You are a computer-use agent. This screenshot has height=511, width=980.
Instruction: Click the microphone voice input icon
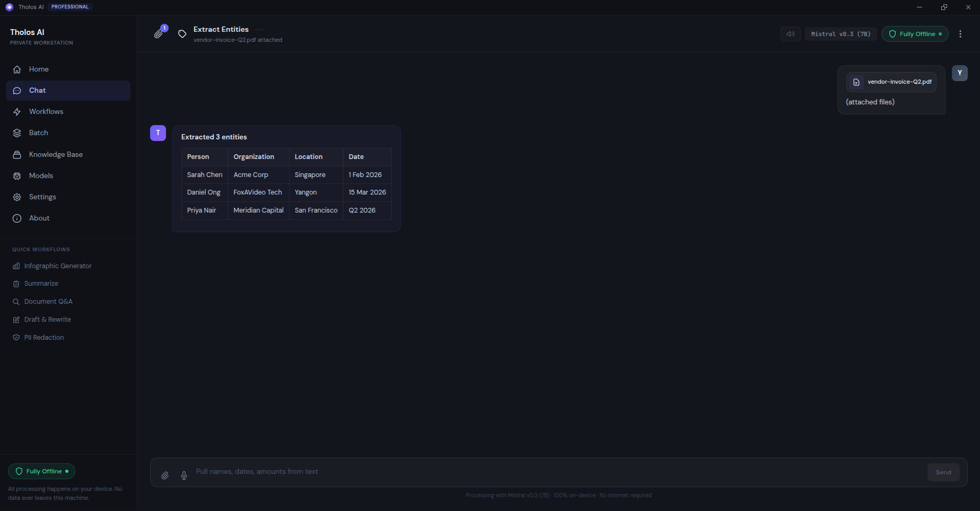(x=184, y=475)
